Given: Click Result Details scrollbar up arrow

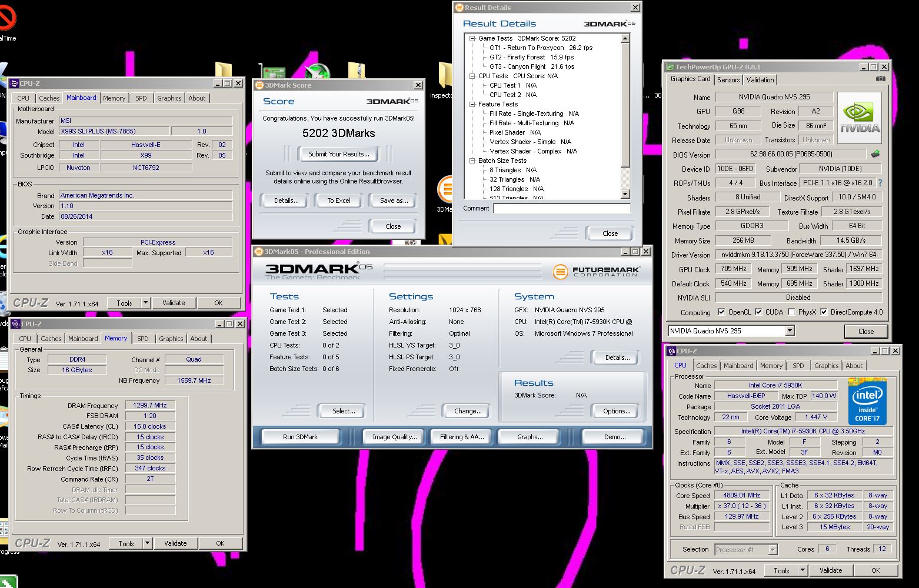Looking at the screenshot, I should (625, 38).
